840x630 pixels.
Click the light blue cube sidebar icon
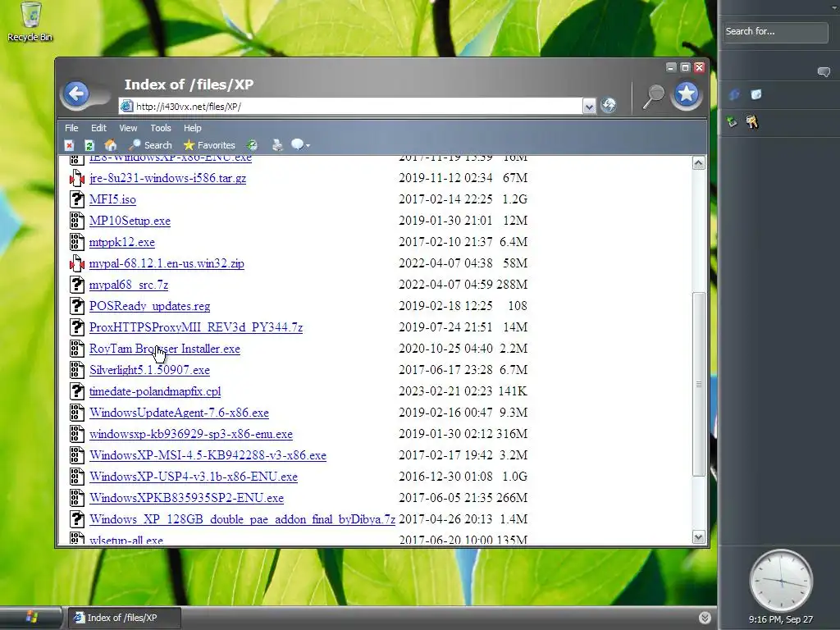[756, 95]
